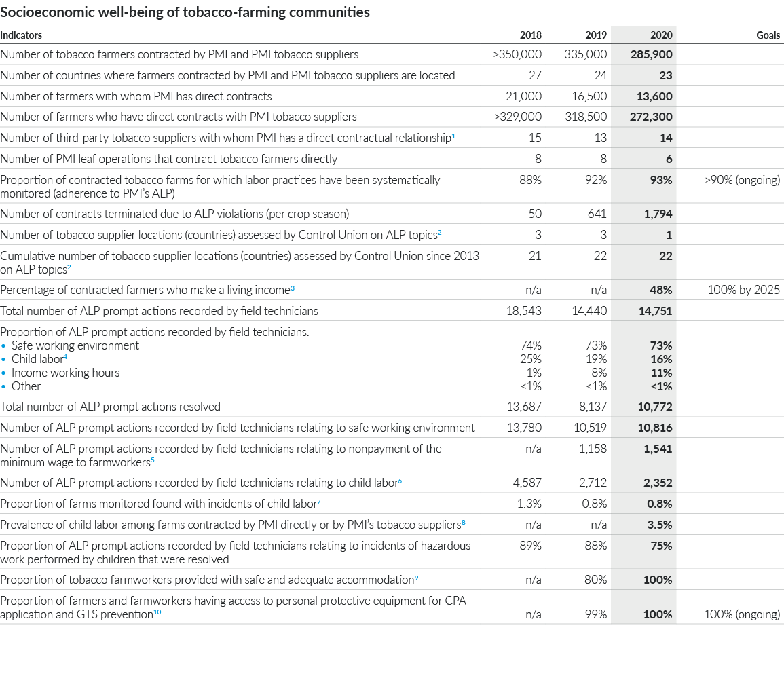This screenshot has width=784, height=674.
Task: Open footnote 5 after 'minimum wage to farmworkers'
Action: click(x=152, y=461)
